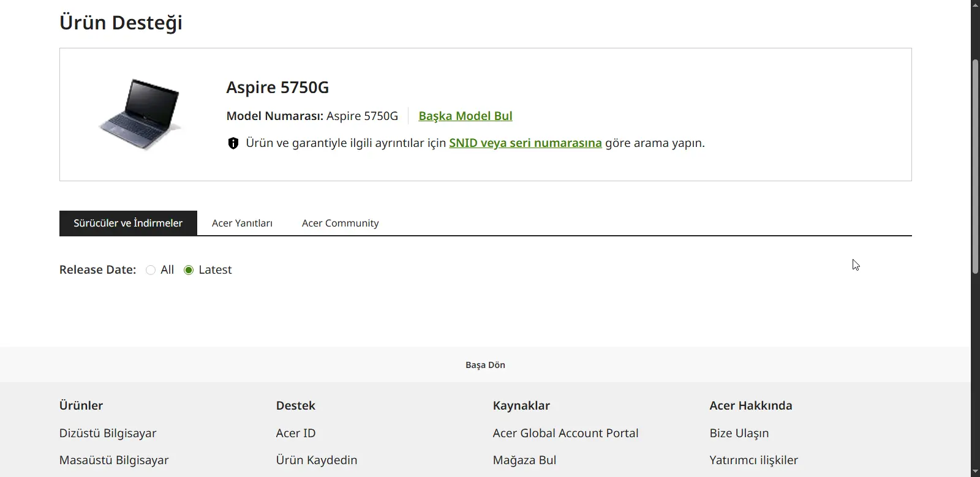The height and width of the screenshot is (477, 980).
Task: Open the Dizüstü Bilgisayar footer link
Action: (108, 433)
